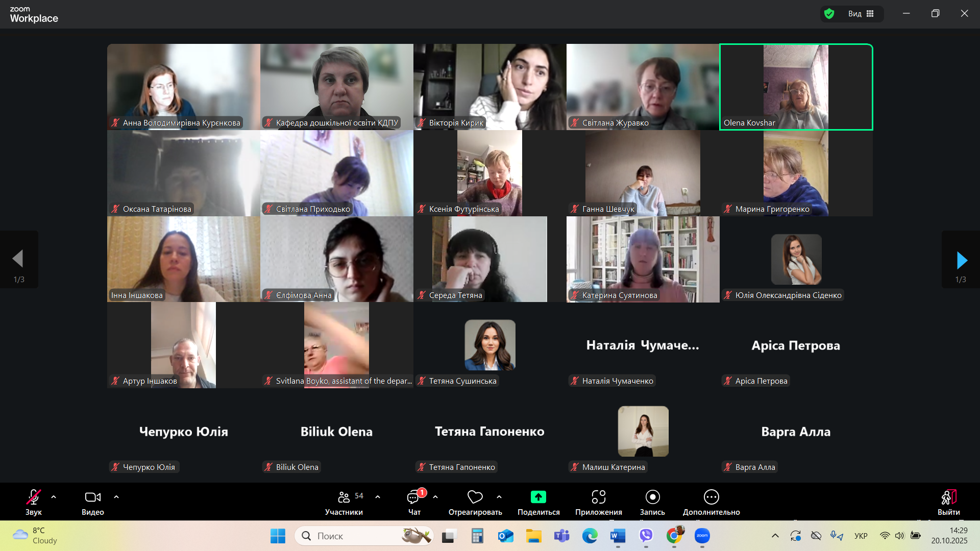Viewport: 980px width, 551px height.
Task: Open the Чат chat window
Action: (414, 503)
